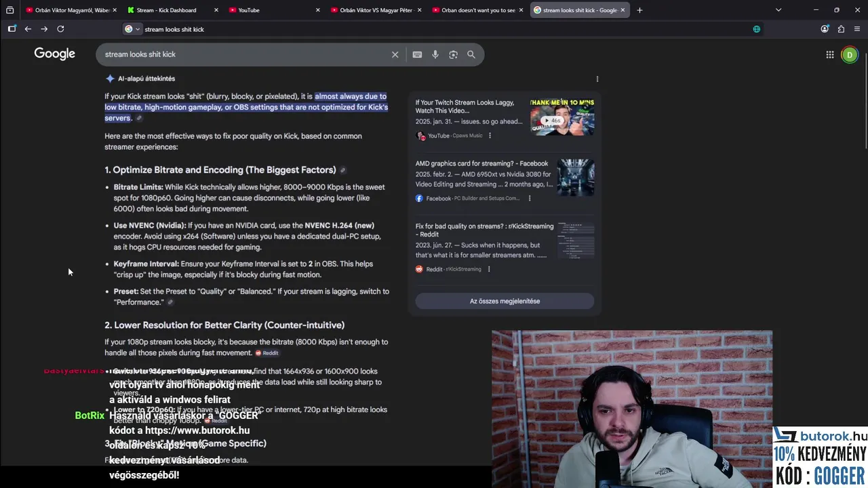The image size is (868, 488).
Task: Open the Reddit KickStreaming result thumbnail
Action: click(x=576, y=240)
